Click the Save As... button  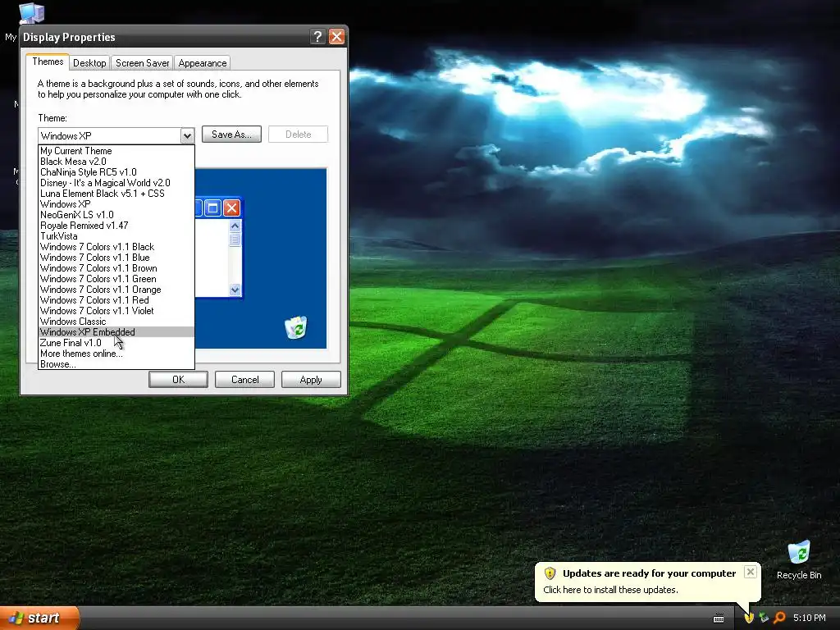coord(231,135)
